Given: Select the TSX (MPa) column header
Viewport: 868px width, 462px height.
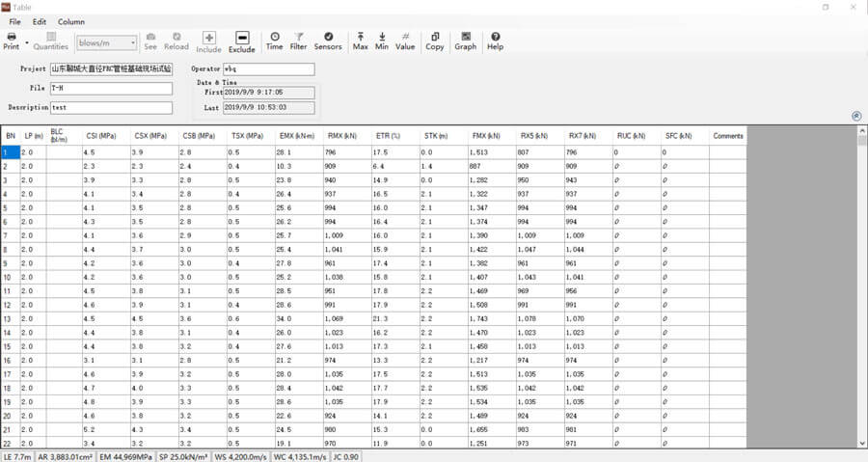Looking at the screenshot, I should click(251, 136).
